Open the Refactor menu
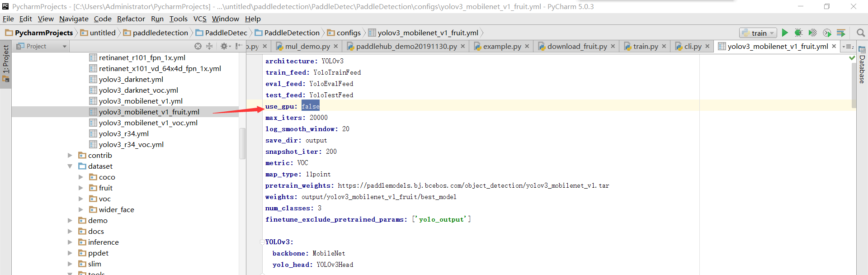This screenshot has height=275, width=868. (x=131, y=19)
